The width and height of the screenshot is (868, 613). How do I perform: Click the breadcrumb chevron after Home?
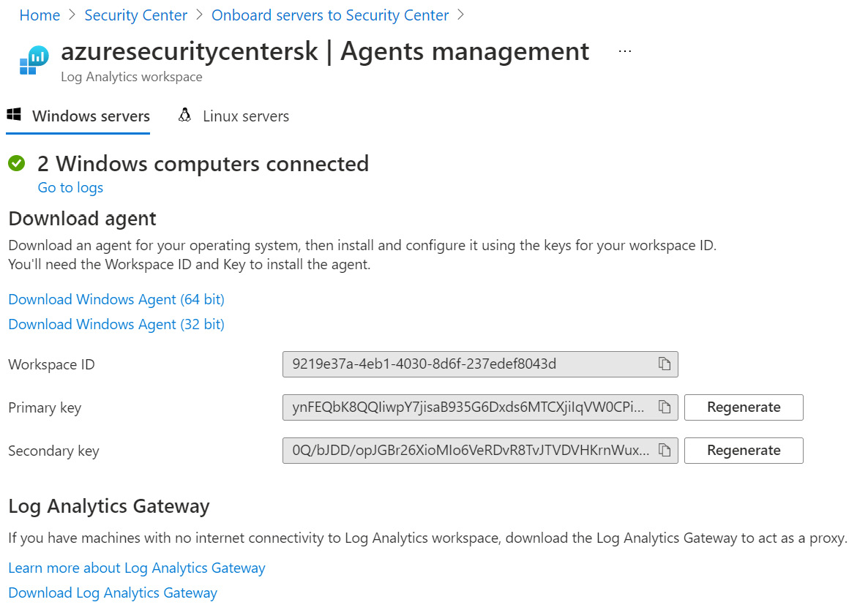72,15
